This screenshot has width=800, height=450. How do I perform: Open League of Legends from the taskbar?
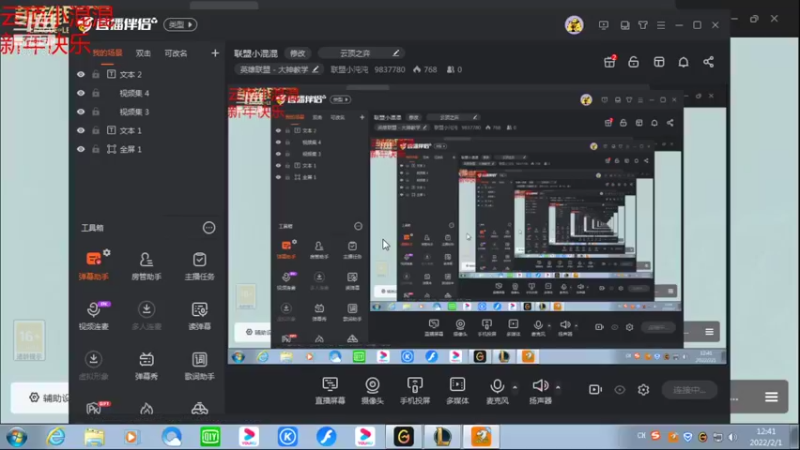click(442, 437)
